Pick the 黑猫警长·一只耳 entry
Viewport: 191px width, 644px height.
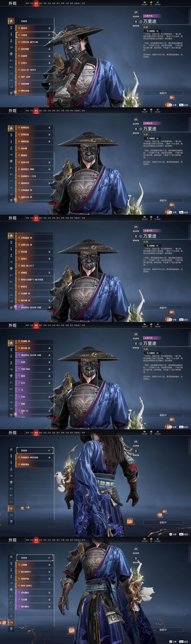(x=35, y=176)
